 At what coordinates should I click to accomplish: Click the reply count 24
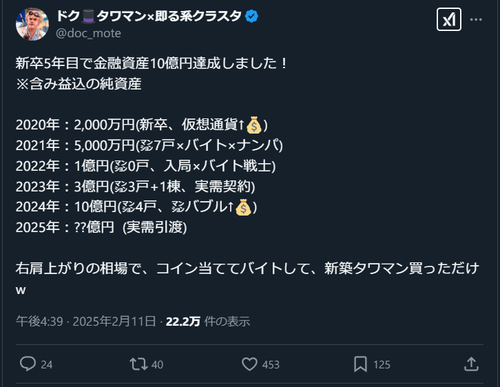tap(47, 365)
